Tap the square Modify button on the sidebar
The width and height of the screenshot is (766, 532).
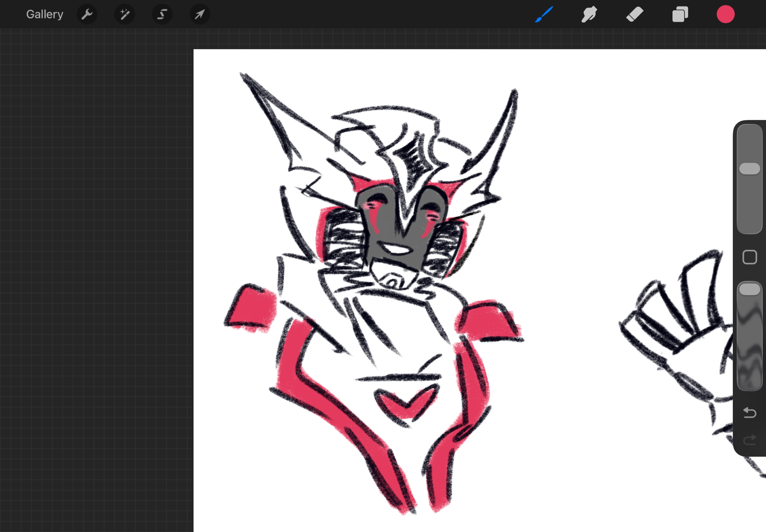click(x=750, y=257)
